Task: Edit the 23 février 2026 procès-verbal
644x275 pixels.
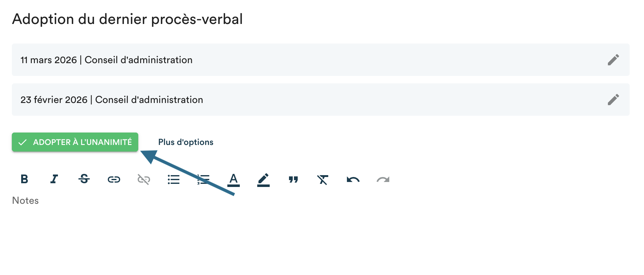Action: point(613,100)
